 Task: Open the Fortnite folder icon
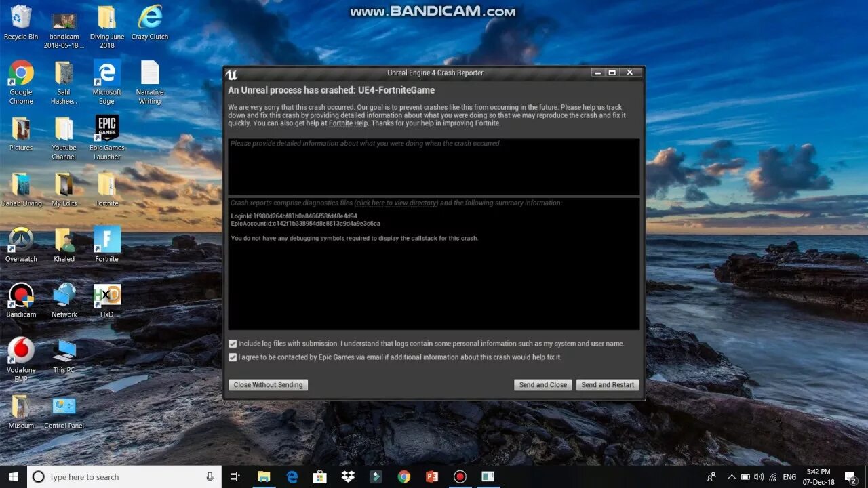(106, 189)
